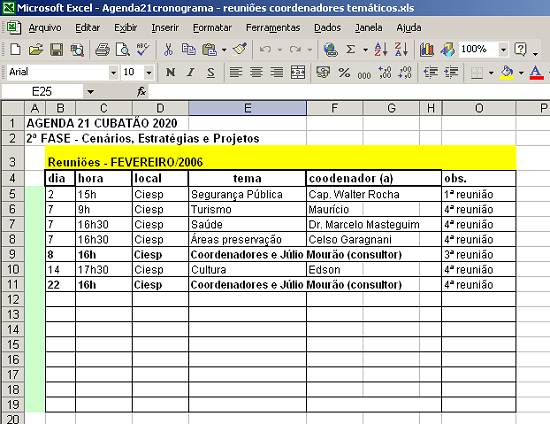Screen dimensions: 550x424
Task: Click the Merge and Center icon
Action: [298, 72]
